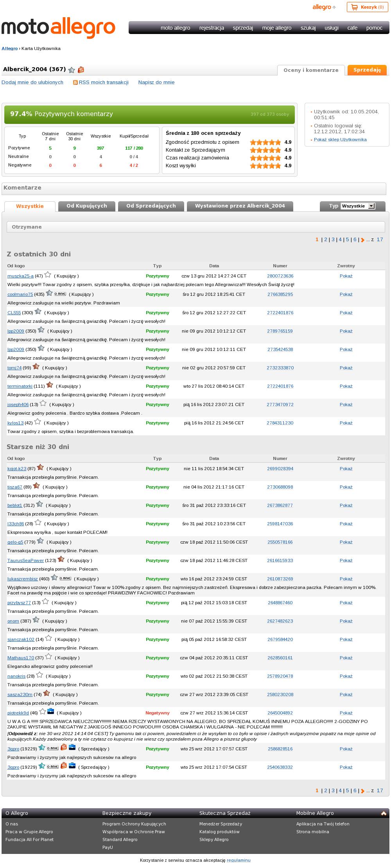Click 'Dodaj mnie do ulubionych' link
The width and height of the screenshot is (391, 868).
tap(32, 82)
